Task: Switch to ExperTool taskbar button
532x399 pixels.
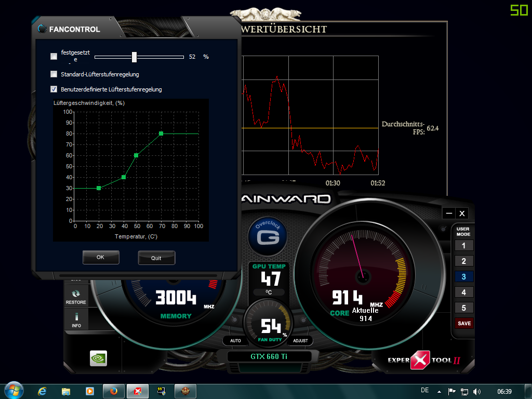Action: point(137,392)
